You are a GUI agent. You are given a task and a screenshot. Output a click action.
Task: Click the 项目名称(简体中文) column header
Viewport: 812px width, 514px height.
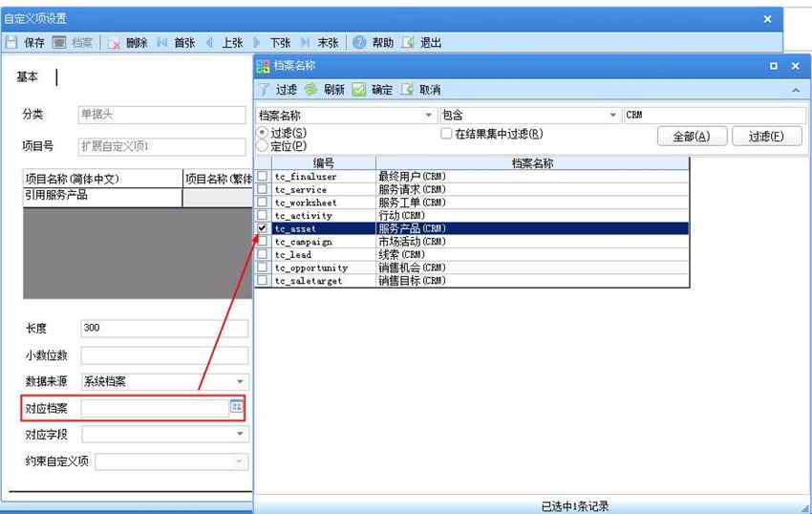(102, 179)
